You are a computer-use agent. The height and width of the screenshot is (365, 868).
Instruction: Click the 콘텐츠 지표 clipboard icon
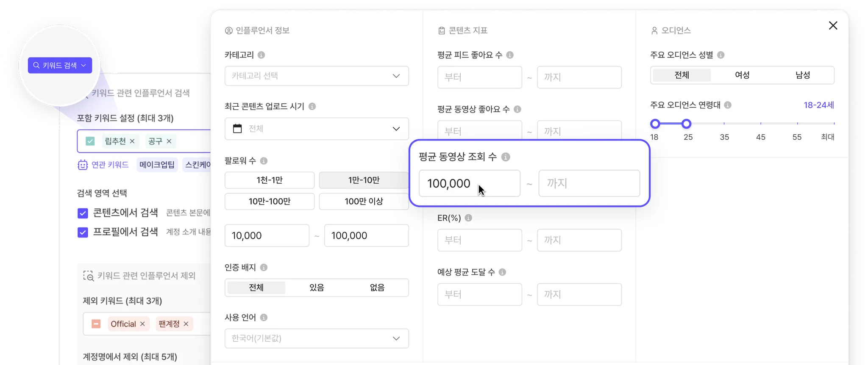[x=442, y=30]
